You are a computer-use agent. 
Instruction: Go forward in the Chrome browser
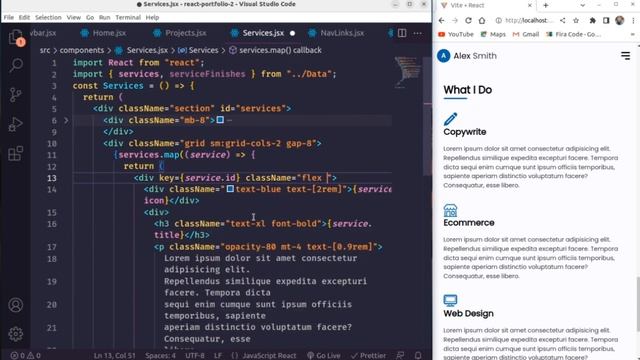pyautogui.click(x=455, y=20)
